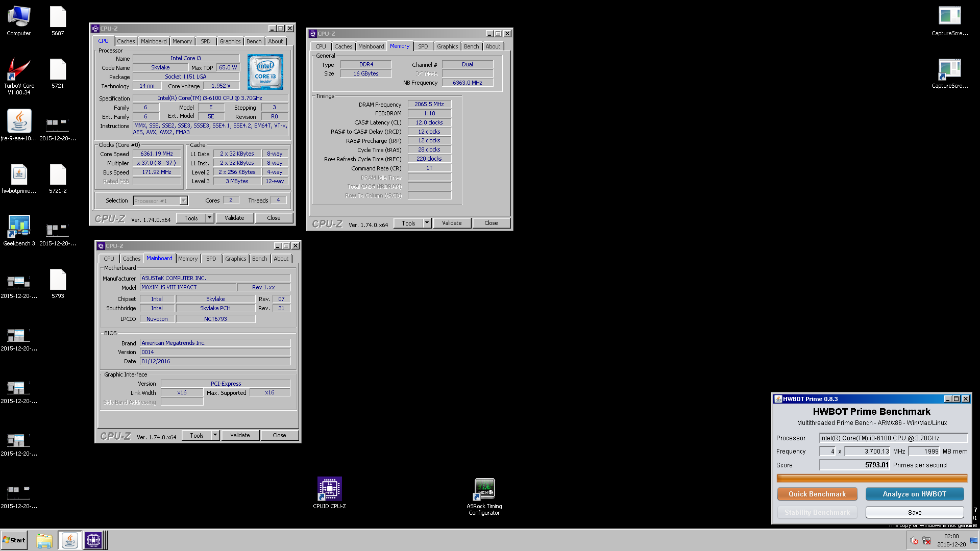
Task: Open the jre-9-ea Java installer icon
Action: tap(19, 125)
